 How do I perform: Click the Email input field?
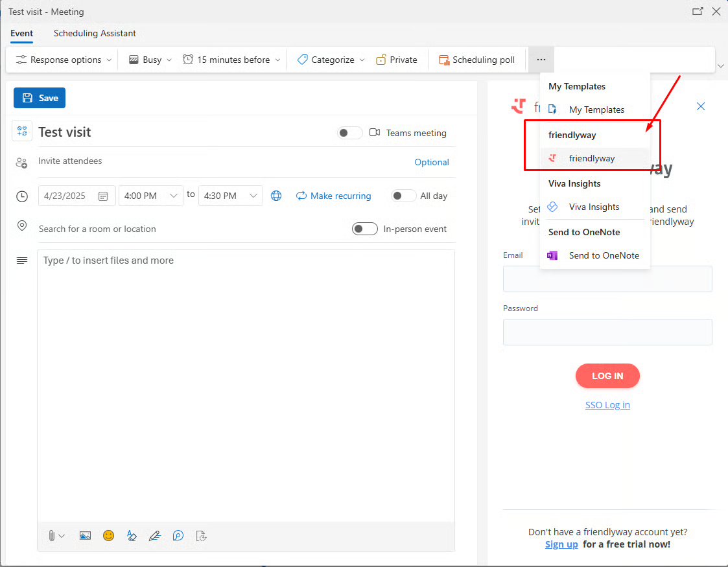pyautogui.click(x=607, y=279)
